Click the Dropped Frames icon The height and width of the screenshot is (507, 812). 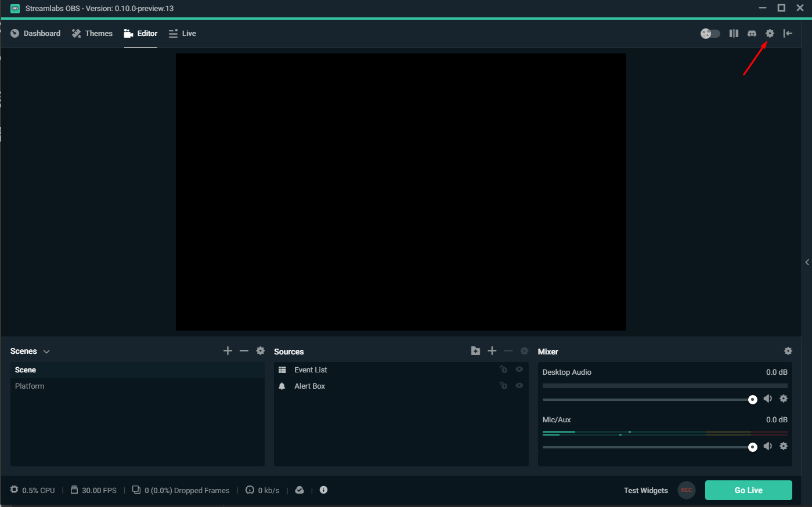coord(136,490)
